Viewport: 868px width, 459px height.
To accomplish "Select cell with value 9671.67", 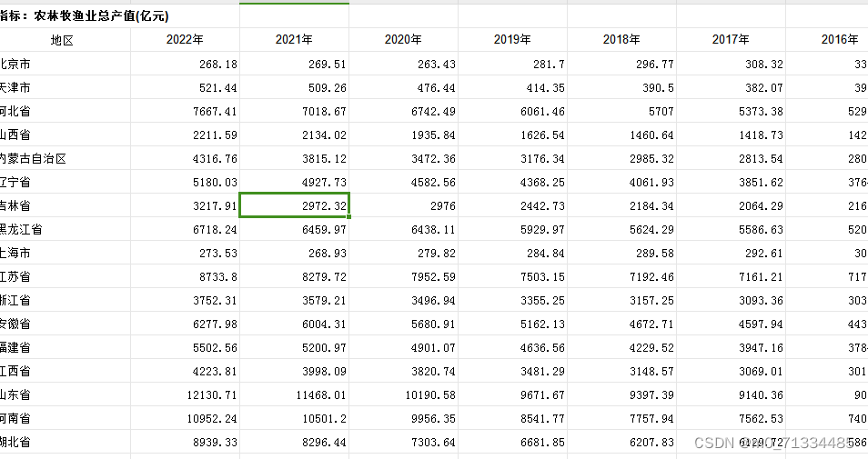I will click(512, 394).
